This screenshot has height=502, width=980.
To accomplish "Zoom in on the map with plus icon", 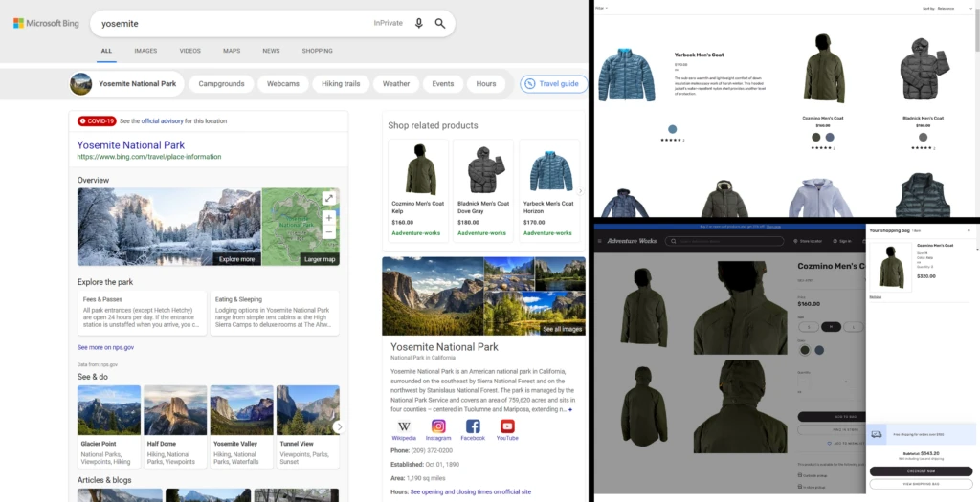I will [328, 217].
